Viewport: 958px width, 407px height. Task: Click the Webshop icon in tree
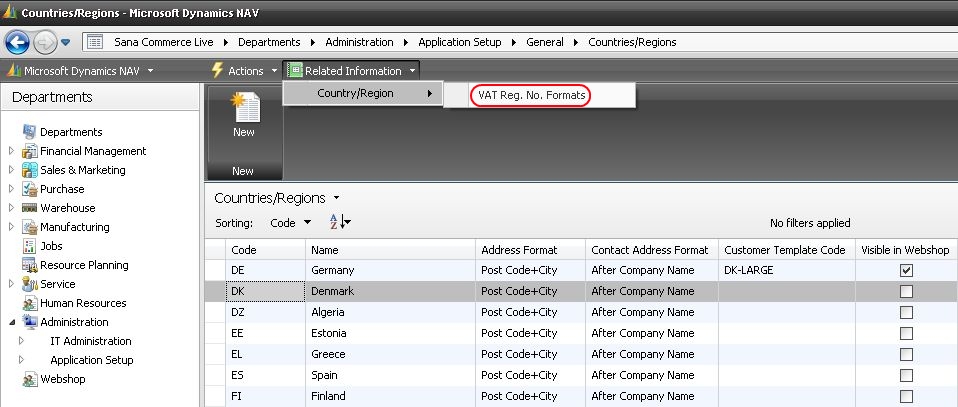coord(29,379)
